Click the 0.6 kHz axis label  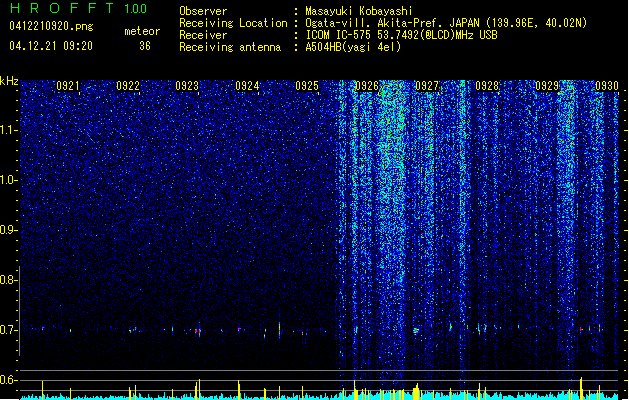pyautogui.click(x=9, y=380)
